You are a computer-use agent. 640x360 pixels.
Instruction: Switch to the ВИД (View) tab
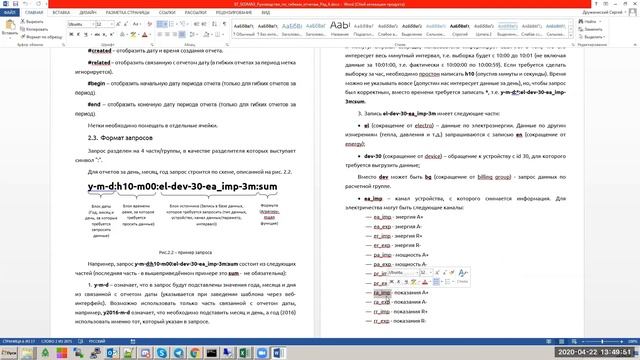(266, 13)
